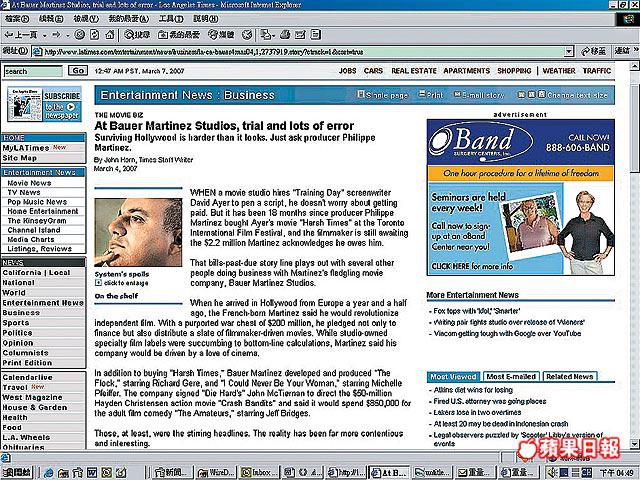Open the REAL ESTATE link in top navigation
Viewport: 640px width, 480px height.
(413, 72)
